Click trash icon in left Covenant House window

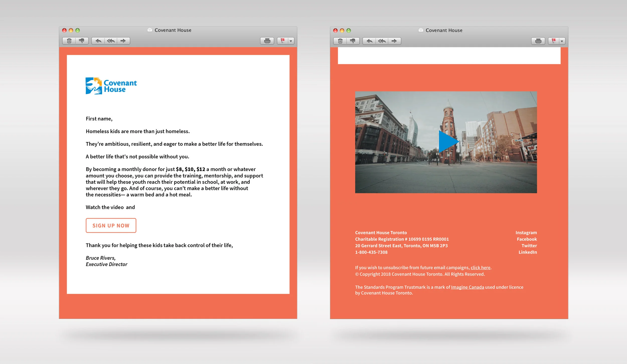coord(69,41)
